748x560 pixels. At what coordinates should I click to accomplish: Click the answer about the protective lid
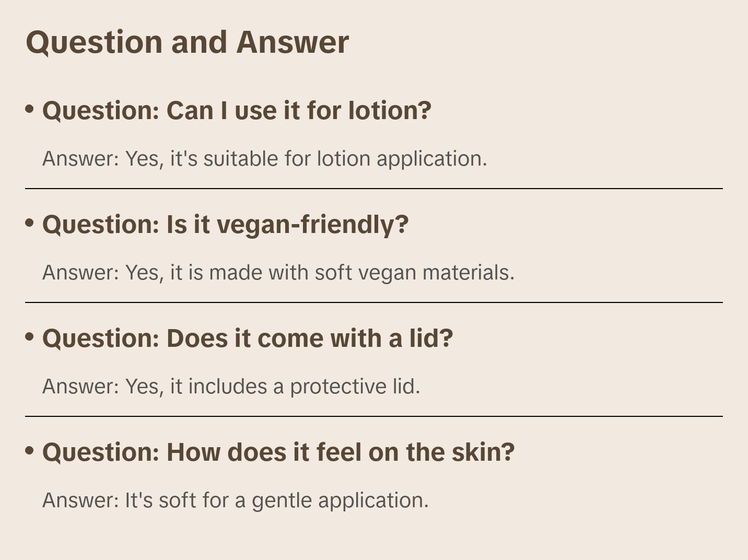click(x=231, y=387)
